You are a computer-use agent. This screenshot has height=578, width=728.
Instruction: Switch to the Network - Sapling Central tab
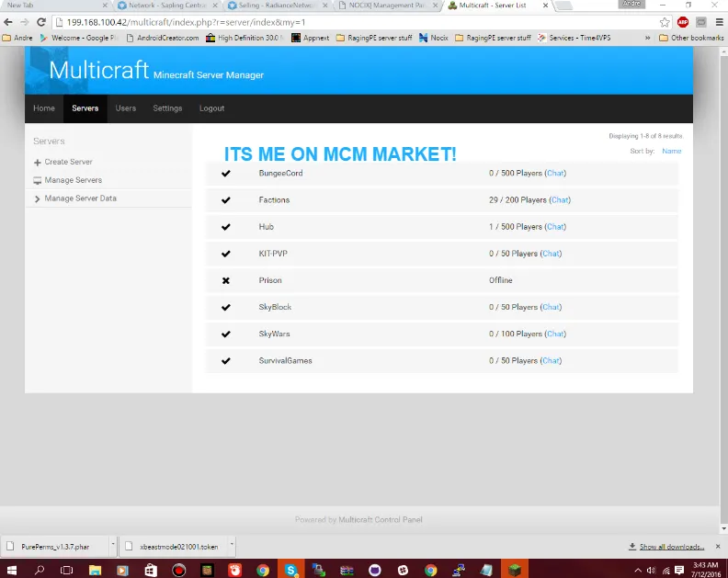click(x=167, y=6)
